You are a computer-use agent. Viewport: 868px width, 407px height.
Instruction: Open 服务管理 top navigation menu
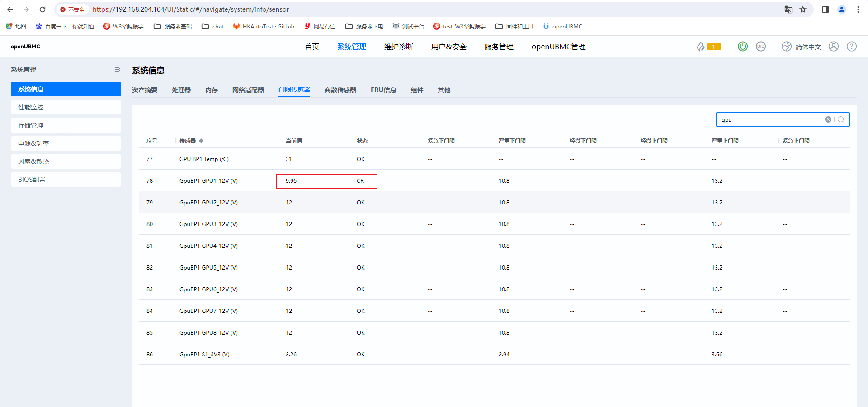click(499, 47)
